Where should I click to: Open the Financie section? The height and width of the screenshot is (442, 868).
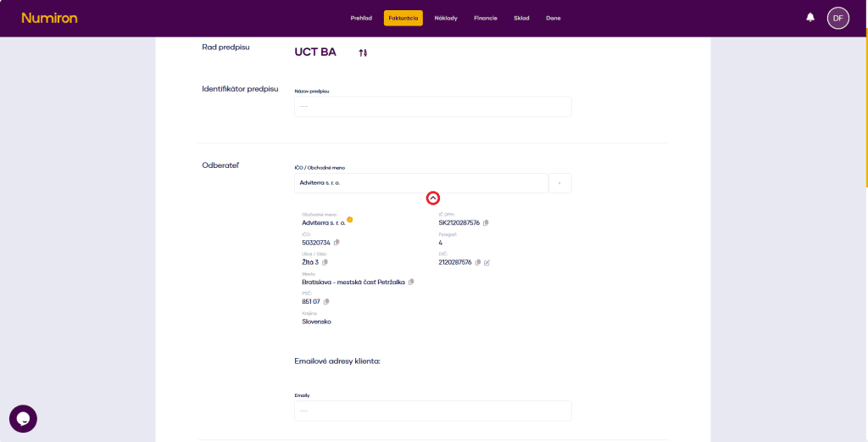tap(486, 18)
